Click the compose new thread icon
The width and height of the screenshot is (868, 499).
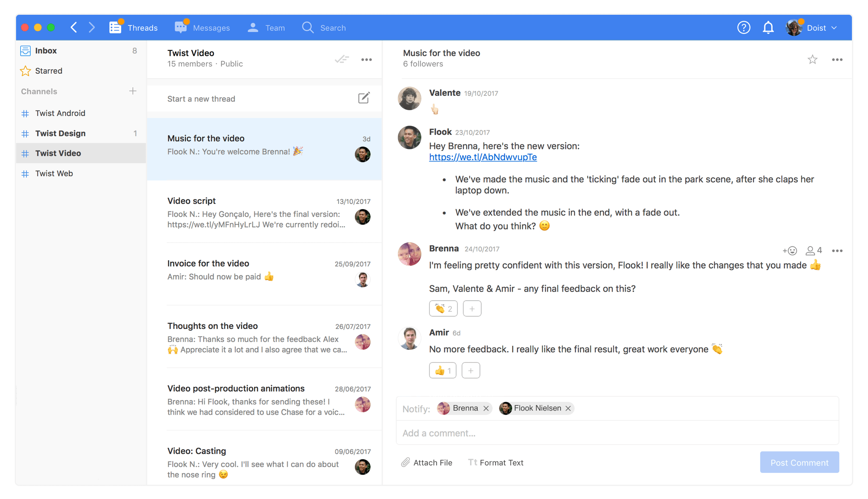coord(364,98)
